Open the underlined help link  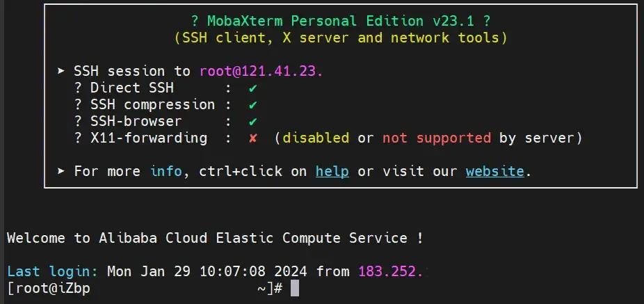(x=332, y=171)
